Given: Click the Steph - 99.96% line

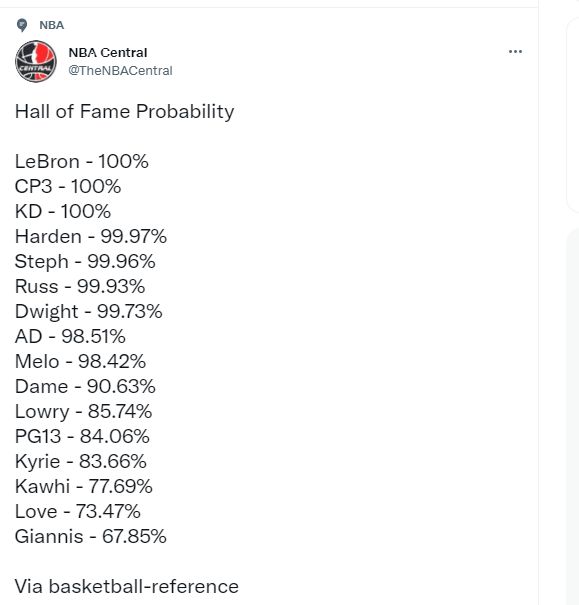Looking at the screenshot, I should tap(85, 261).
